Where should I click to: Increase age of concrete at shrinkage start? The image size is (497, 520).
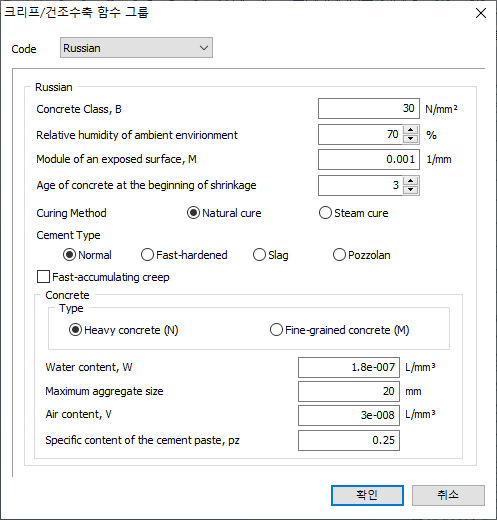411,181
